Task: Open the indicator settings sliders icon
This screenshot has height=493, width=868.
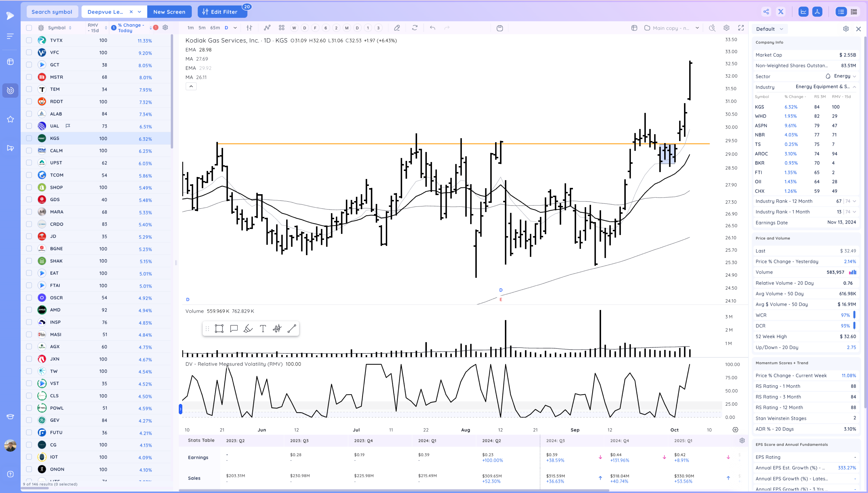Action: (249, 28)
